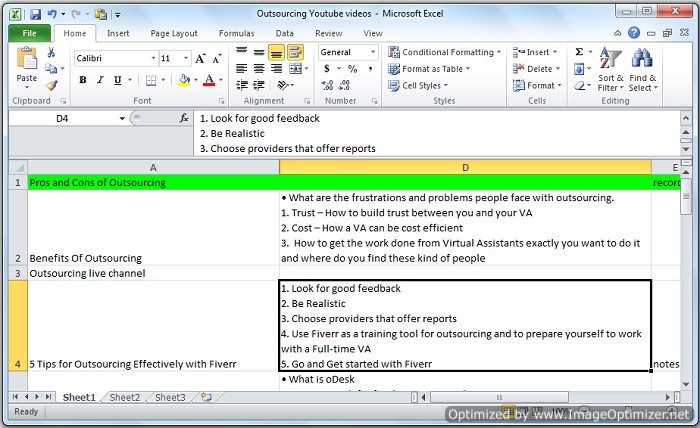
Task: Click the Paste clipboard icon
Action: pos(27,58)
